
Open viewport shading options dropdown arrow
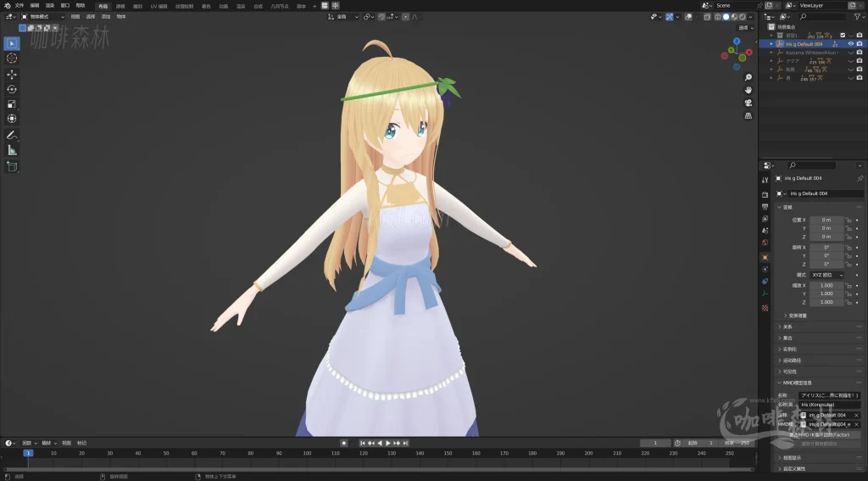[x=751, y=17]
